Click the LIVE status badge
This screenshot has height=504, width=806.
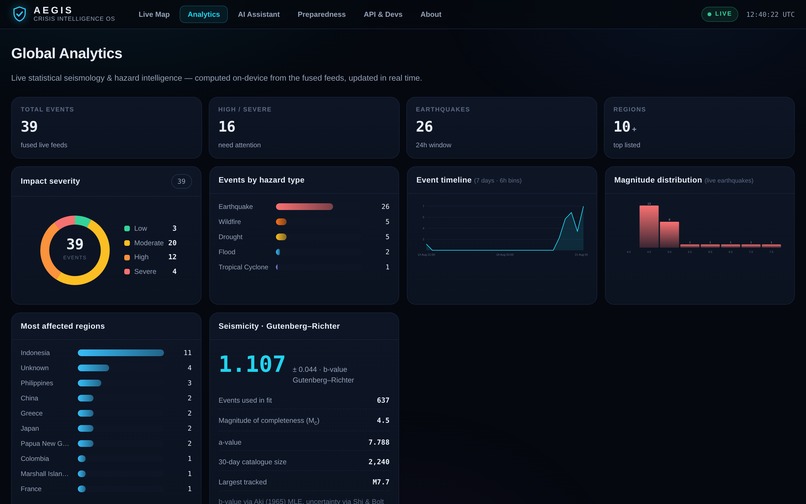point(719,14)
